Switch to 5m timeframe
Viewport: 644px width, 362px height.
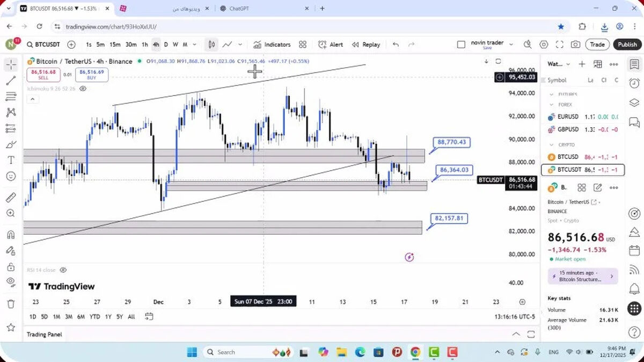pos(100,45)
